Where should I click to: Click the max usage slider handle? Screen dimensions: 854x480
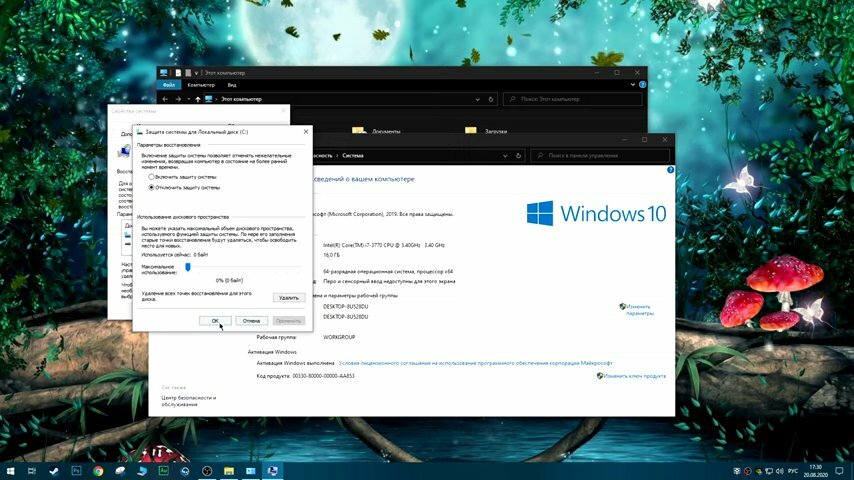[x=188, y=267]
